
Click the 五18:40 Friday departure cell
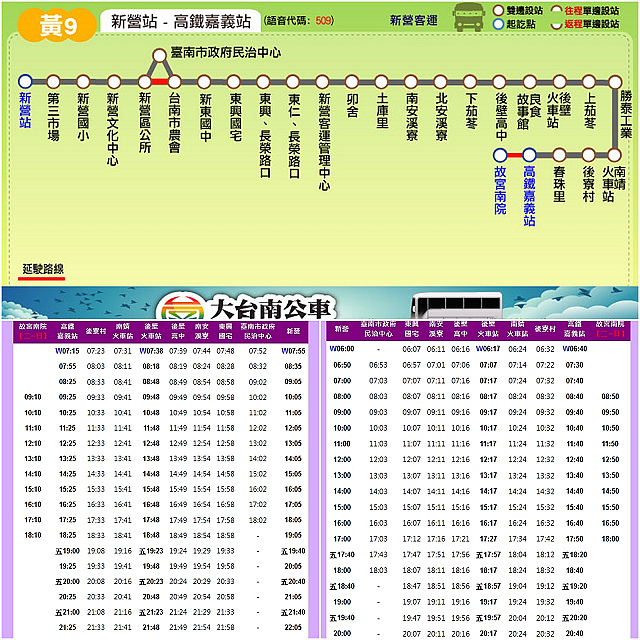tap(342, 587)
